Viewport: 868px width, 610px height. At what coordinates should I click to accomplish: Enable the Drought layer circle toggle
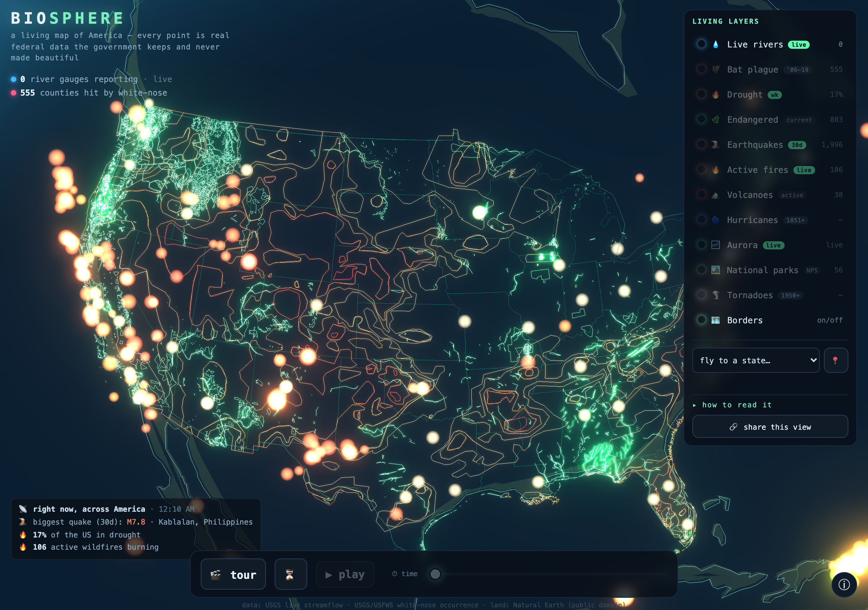click(701, 94)
